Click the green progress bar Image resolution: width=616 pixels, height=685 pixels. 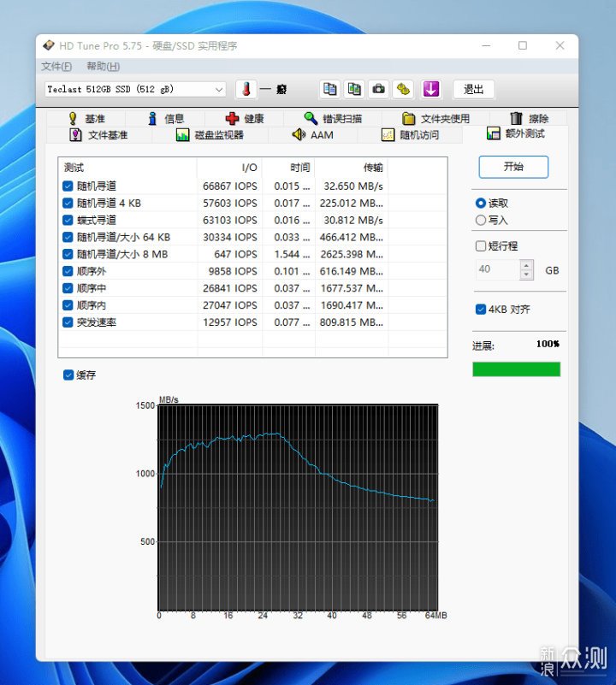pyautogui.click(x=516, y=369)
